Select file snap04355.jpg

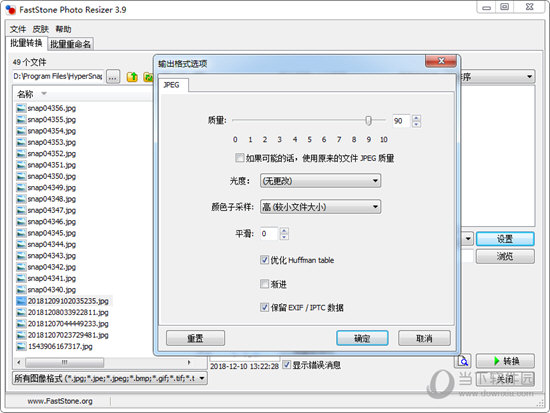(x=52, y=120)
